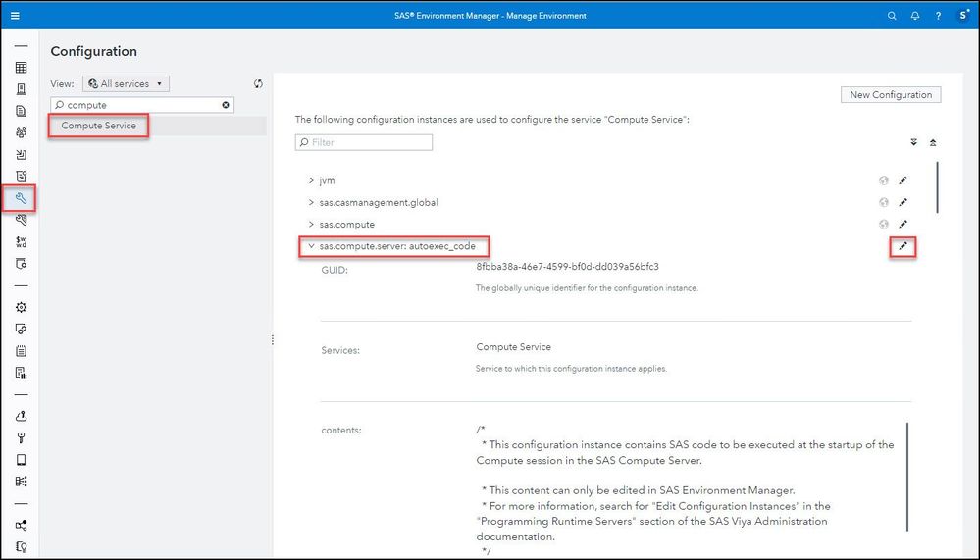Open the notepad list sidebar icon
Image resolution: width=980 pixels, height=560 pixels.
pos(21,351)
